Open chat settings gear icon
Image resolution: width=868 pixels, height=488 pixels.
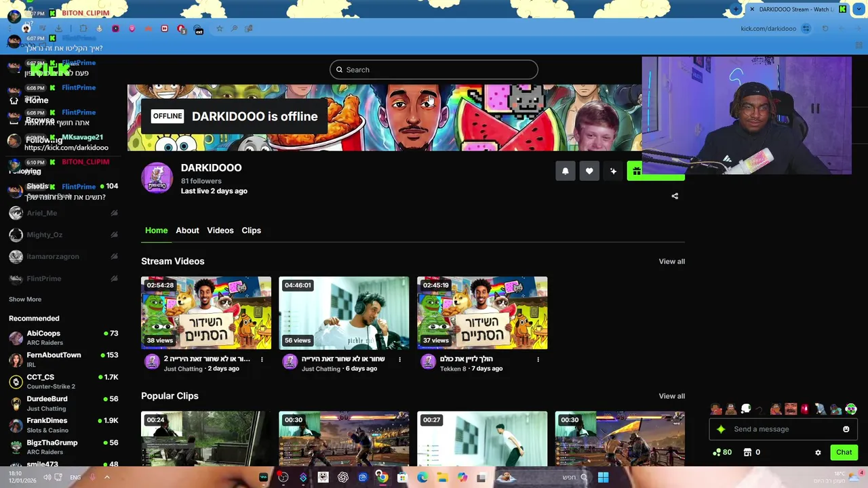point(818,453)
